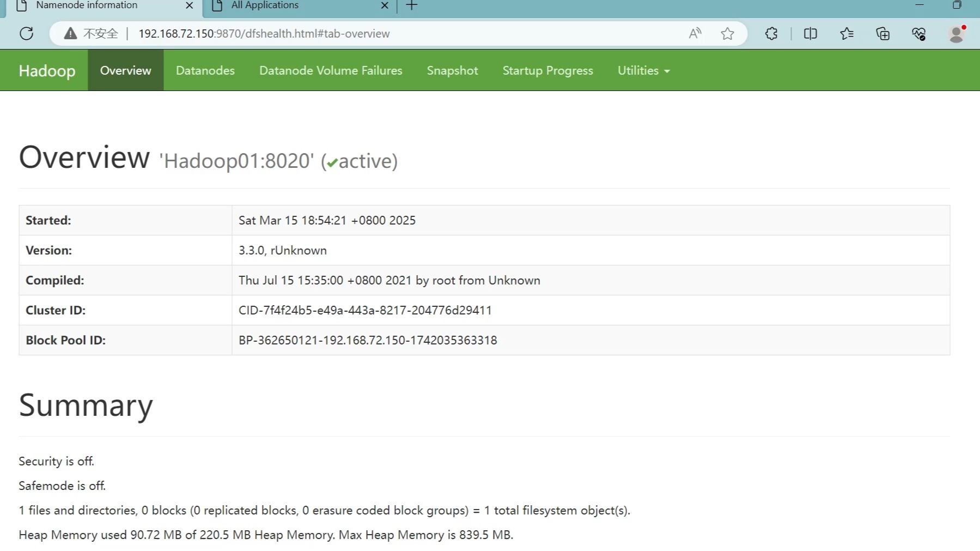
Task: Toggle split screen view icon
Action: click(811, 34)
